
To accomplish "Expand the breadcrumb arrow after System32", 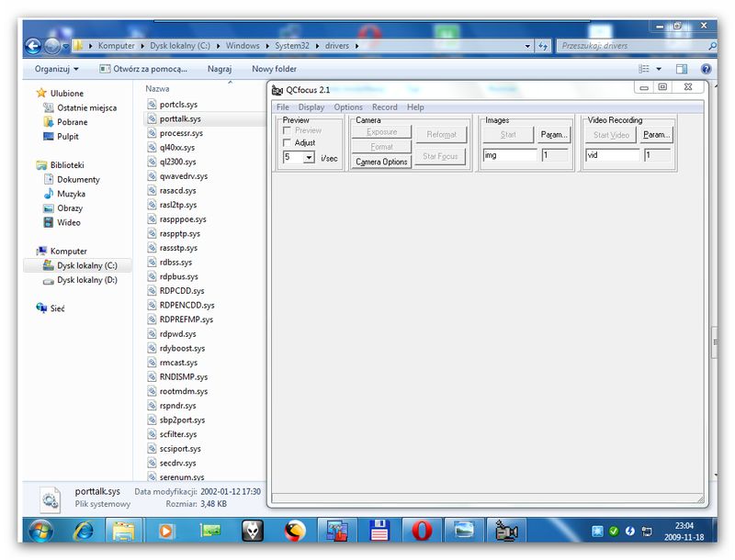I will click(317, 46).
